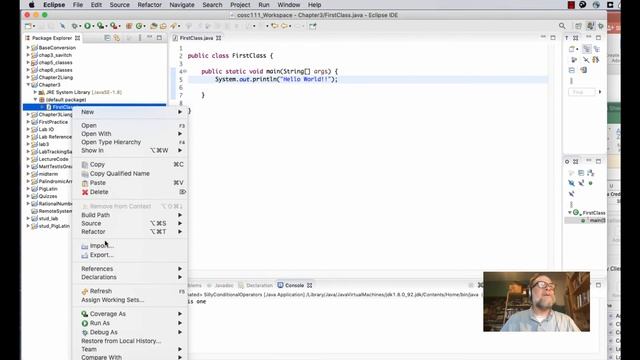Toggle Hide Static Members in Outline view
640x360 pixels.
point(581,183)
